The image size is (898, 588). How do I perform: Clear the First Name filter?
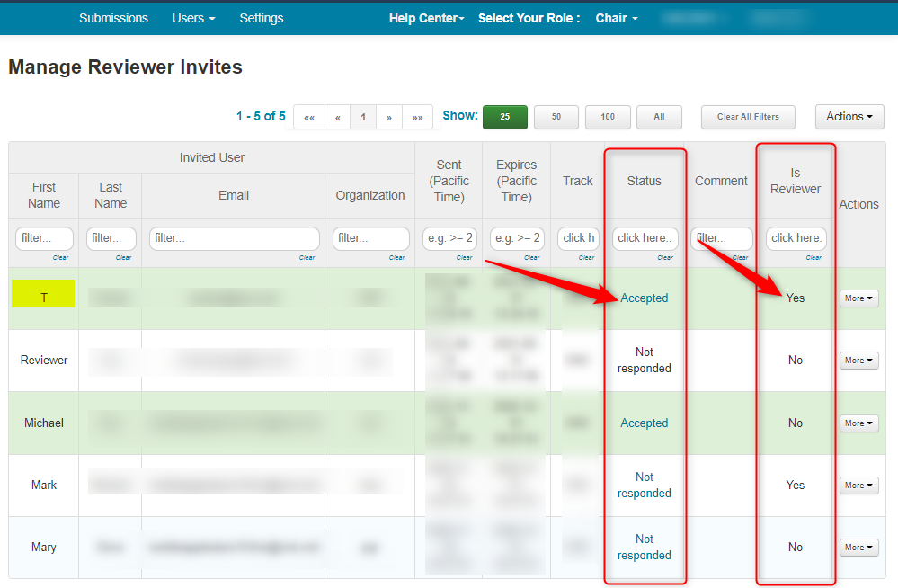point(61,258)
